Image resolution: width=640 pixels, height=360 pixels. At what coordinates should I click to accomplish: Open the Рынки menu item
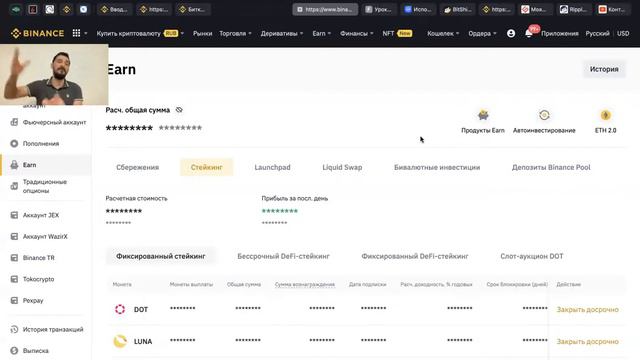202,33
